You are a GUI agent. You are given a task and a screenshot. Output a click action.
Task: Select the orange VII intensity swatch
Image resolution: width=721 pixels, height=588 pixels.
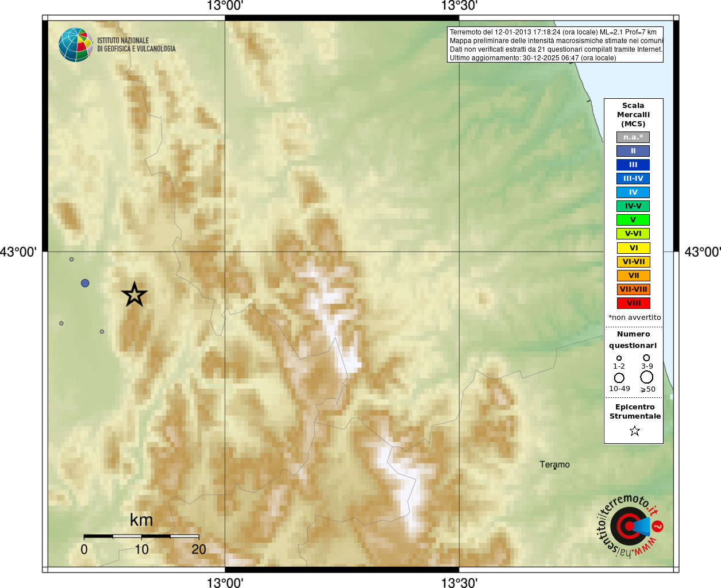(x=633, y=276)
